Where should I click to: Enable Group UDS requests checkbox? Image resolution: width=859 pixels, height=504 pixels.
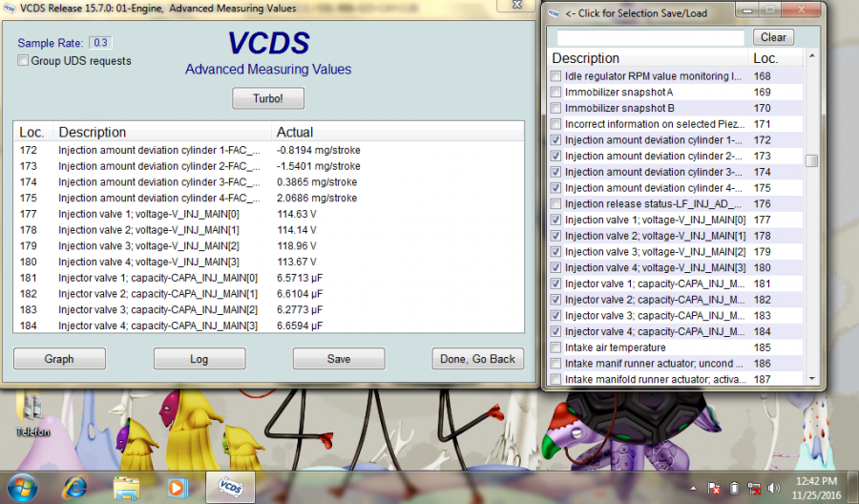pyautogui.click(x=23, y=61)
